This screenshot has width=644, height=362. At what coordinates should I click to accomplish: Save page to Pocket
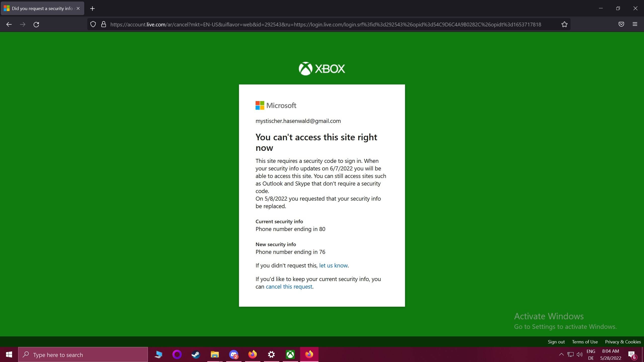tap(621, 24)
